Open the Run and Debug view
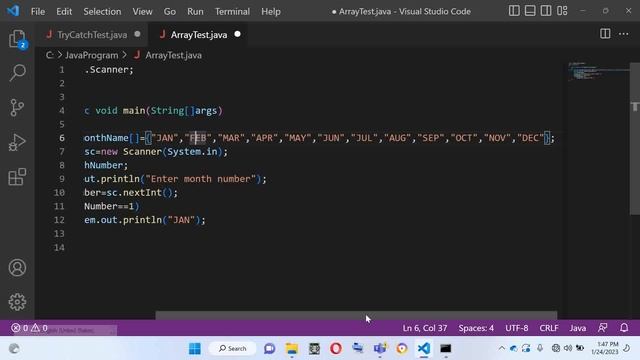 click(x=17, y=142)
